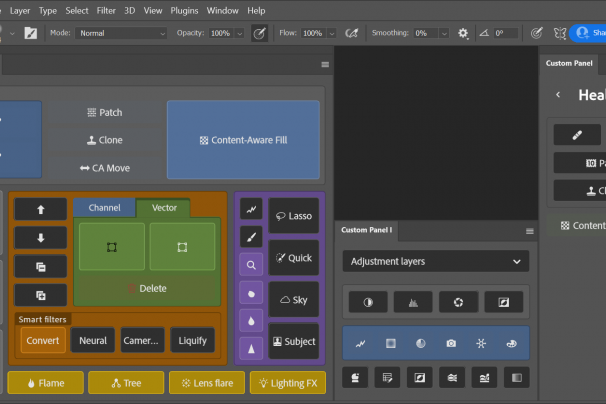Screen dimensions: 606x404
Task: Click the large Content-Aware Fill button
Action: [x=243, y=140]
